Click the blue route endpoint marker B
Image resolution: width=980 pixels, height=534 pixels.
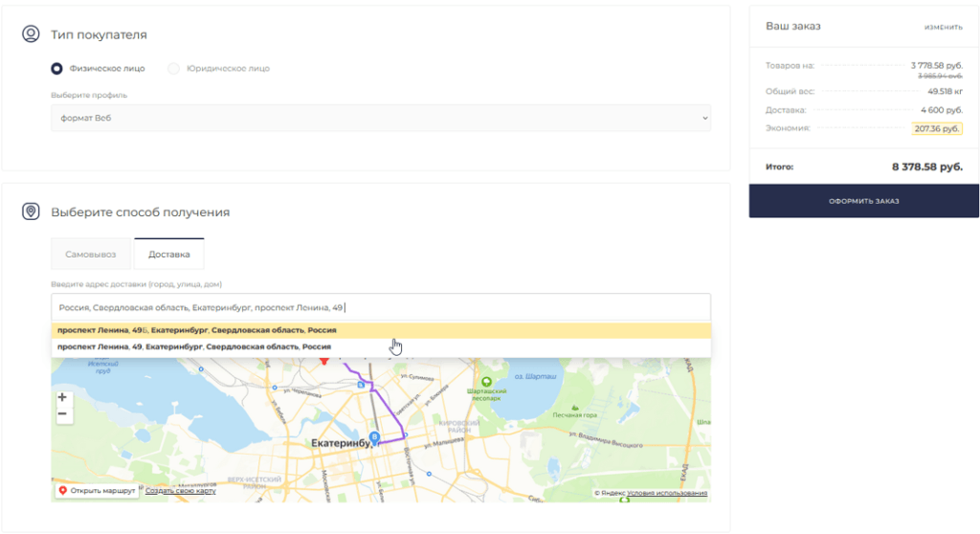[374, 437]
